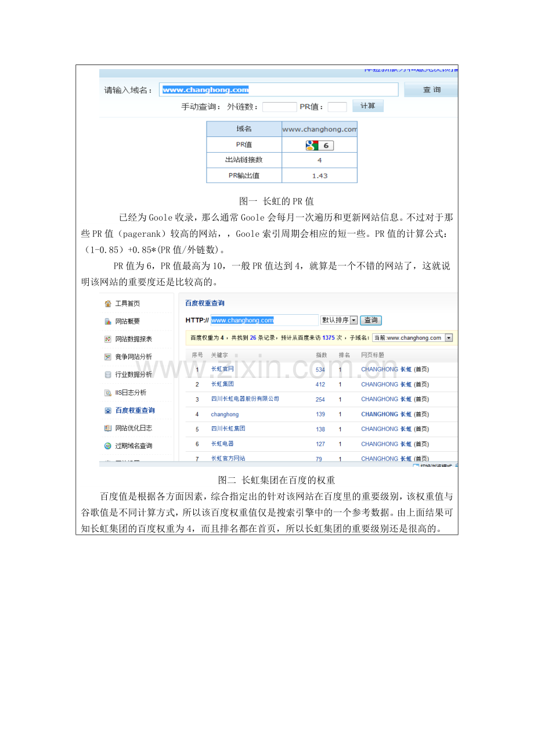
Task: Click the 请输入域名 domain input box
Action: pos(279,90)
